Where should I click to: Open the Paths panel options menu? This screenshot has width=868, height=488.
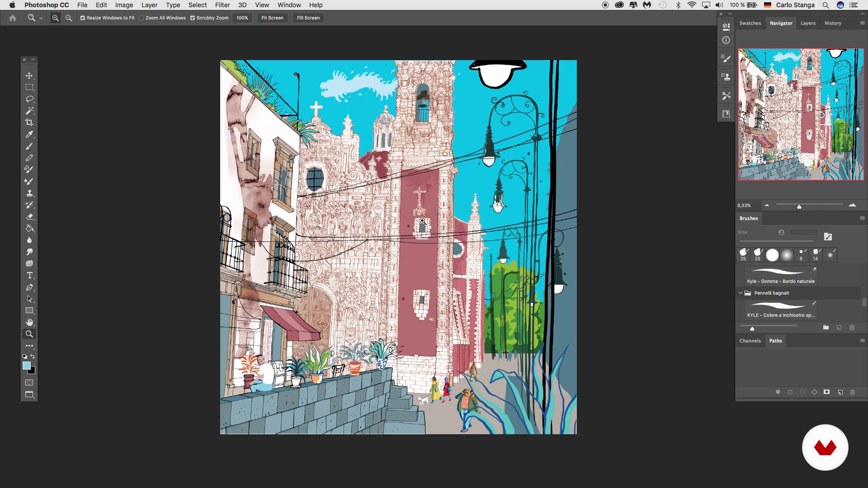(x=862, y=341)
